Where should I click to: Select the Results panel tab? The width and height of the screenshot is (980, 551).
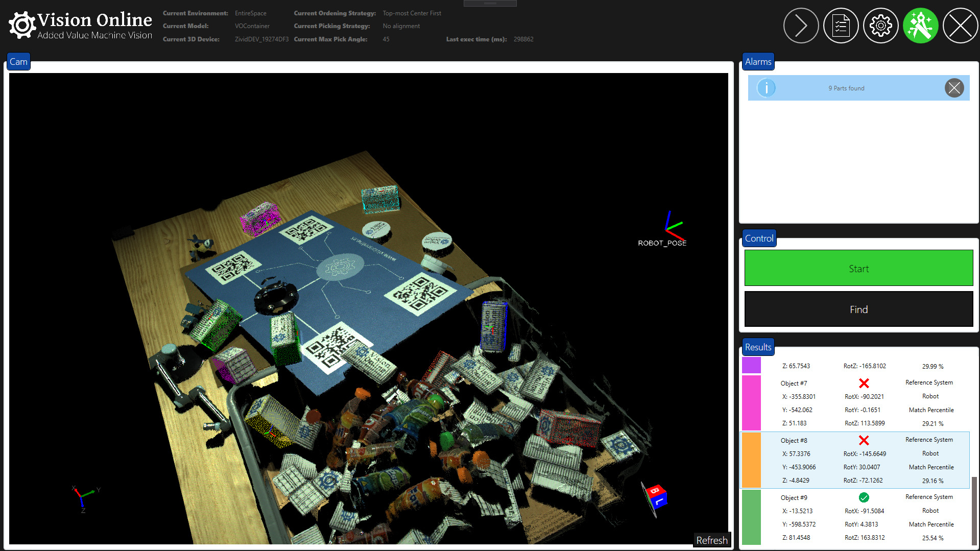coord(758,347)
